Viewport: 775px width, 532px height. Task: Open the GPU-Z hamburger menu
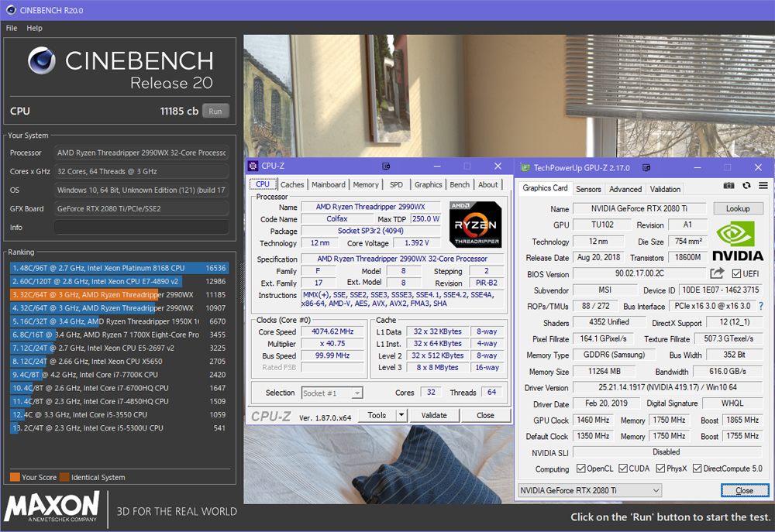pyautogui.click(x=763, y=186)
